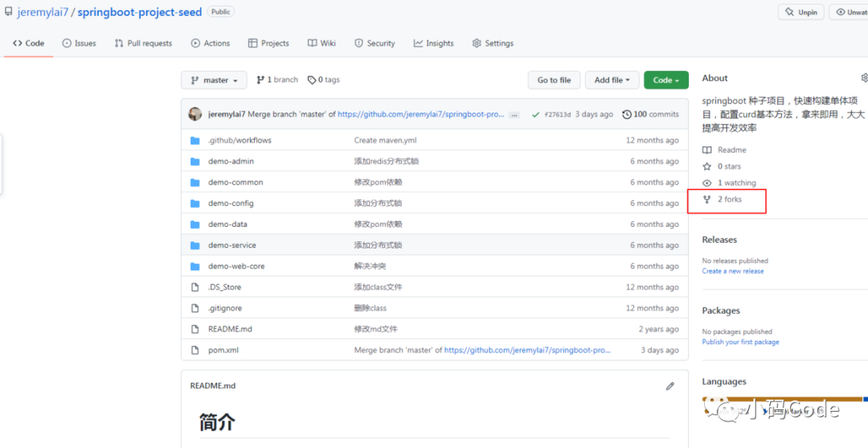Expand the commit message ellipsis button

[x=514, y=115]
